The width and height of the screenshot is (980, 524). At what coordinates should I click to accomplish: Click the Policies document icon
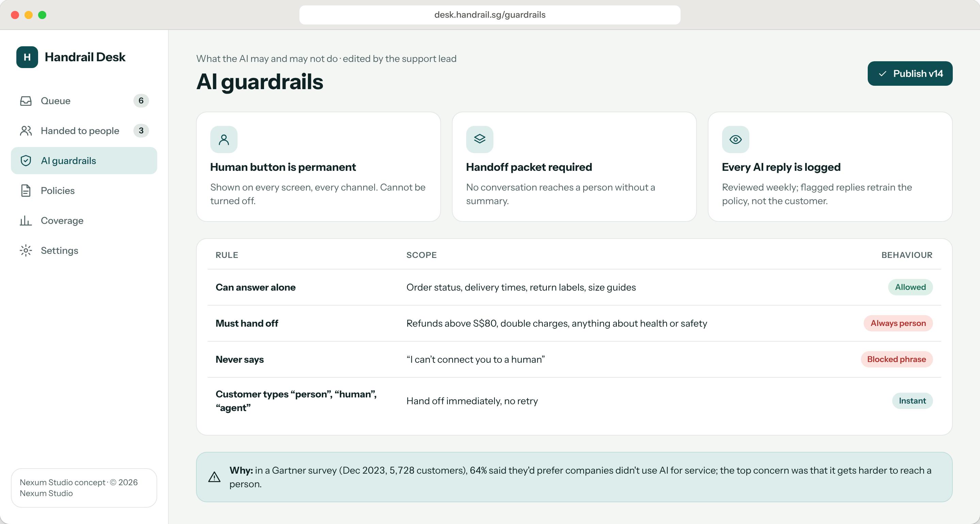click(x=26, y=191)
